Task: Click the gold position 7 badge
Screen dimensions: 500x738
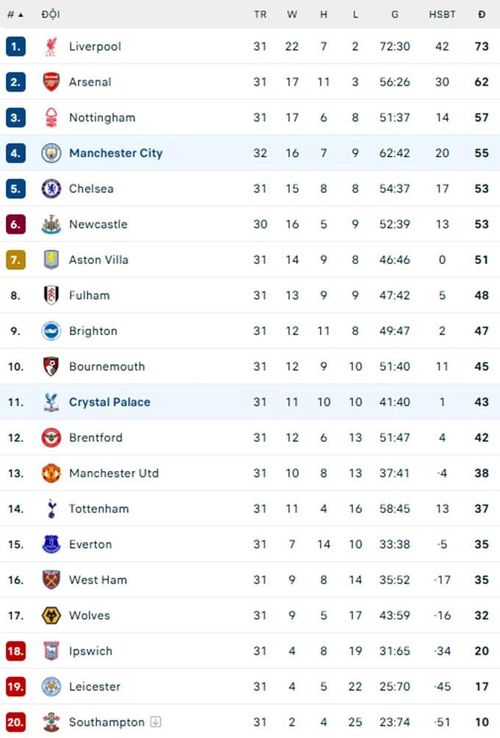Action: (16, 260)
